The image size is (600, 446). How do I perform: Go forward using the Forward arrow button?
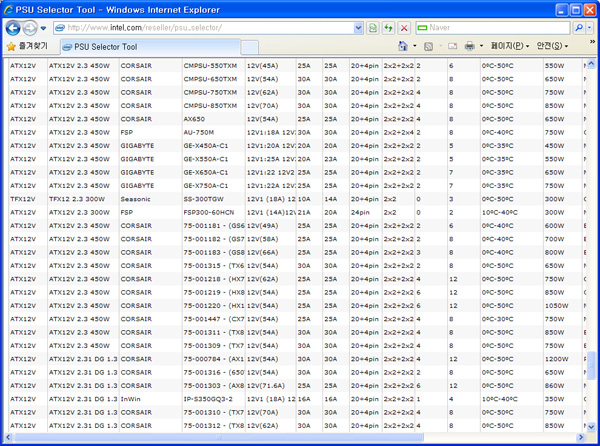click(x=30, y=28)
